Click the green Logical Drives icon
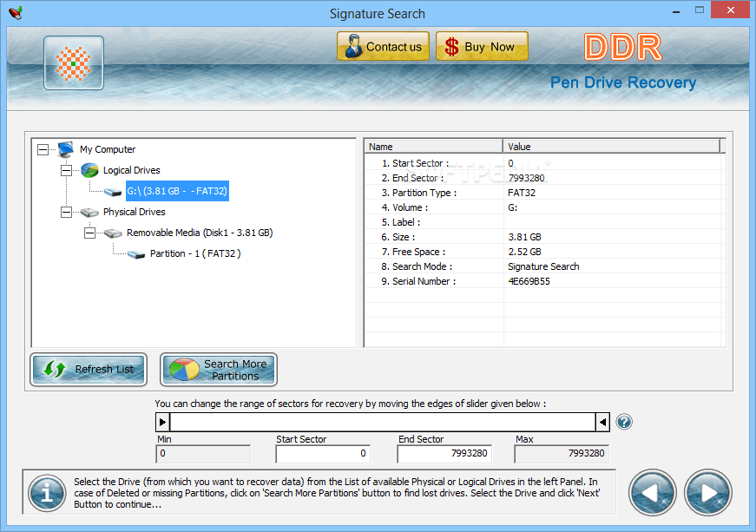The height and width of the screenshot is (532, 756). pyautogui.click(x=89, y=170)
